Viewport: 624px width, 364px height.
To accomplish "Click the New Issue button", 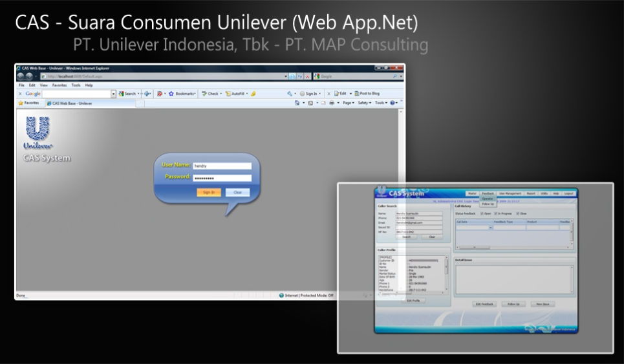I will coord(543,304).
